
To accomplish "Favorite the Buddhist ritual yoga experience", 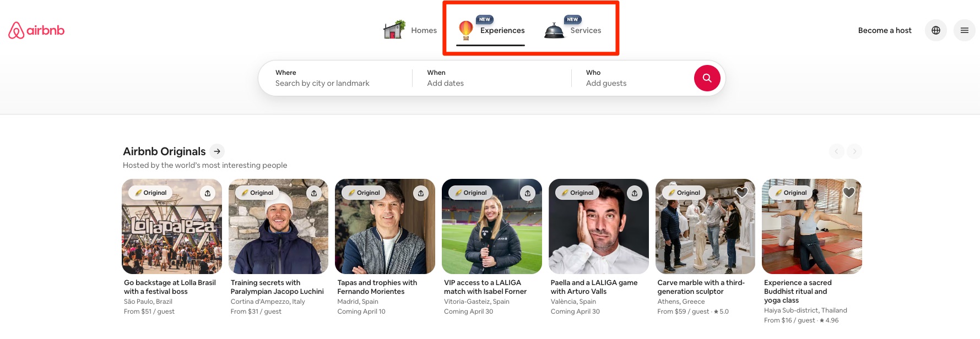I will [849, 193].
